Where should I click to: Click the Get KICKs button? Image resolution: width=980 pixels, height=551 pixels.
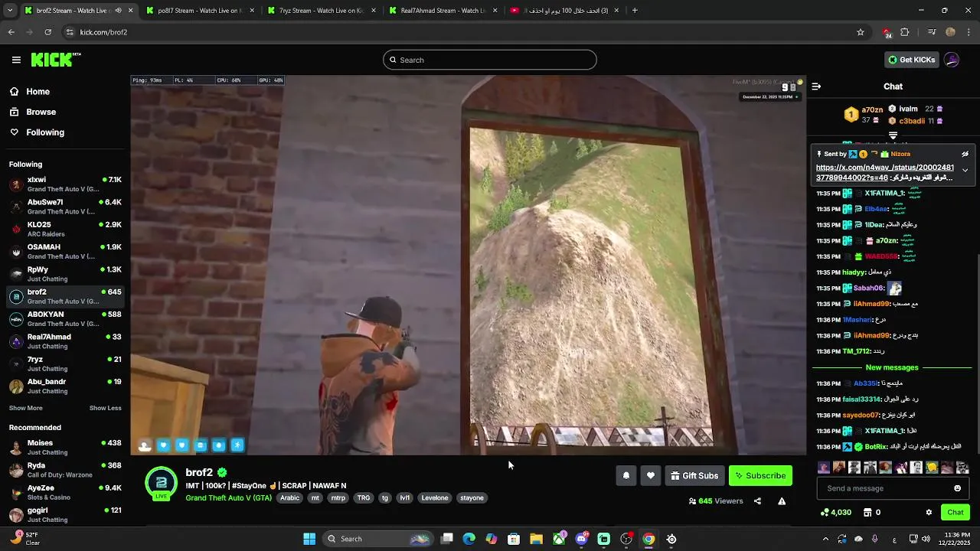coord(911,60)
